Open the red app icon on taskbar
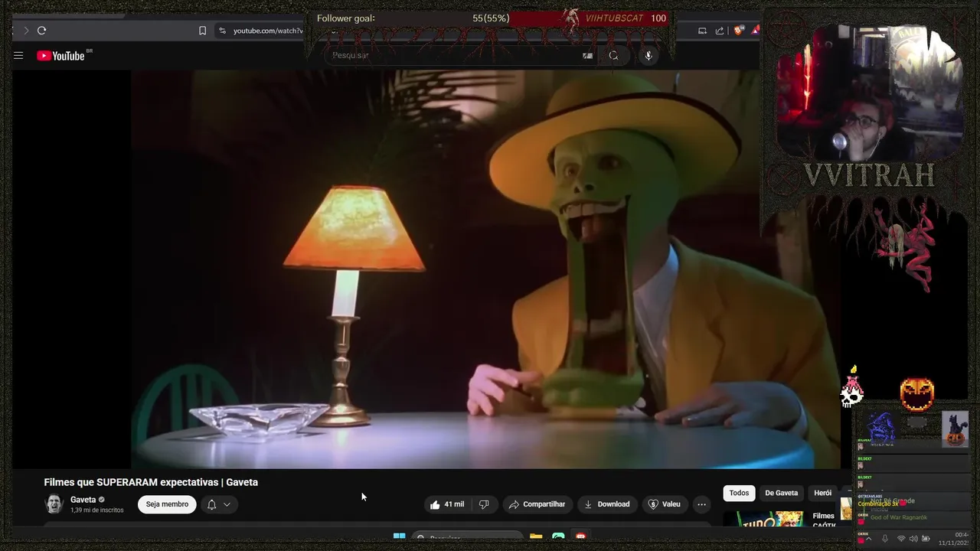 (x=581, y=536)
